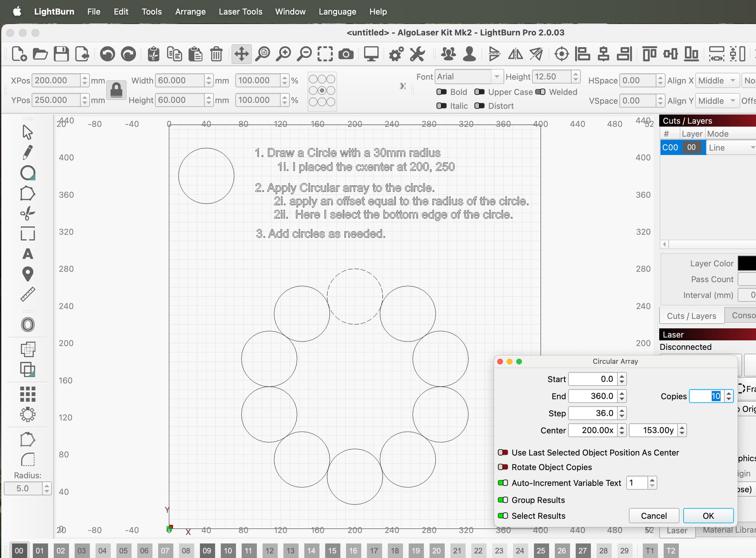Viewport: 756px width, 558px height.
Task: Disable the Group Results switch
Action: click(x=503, y=500)
